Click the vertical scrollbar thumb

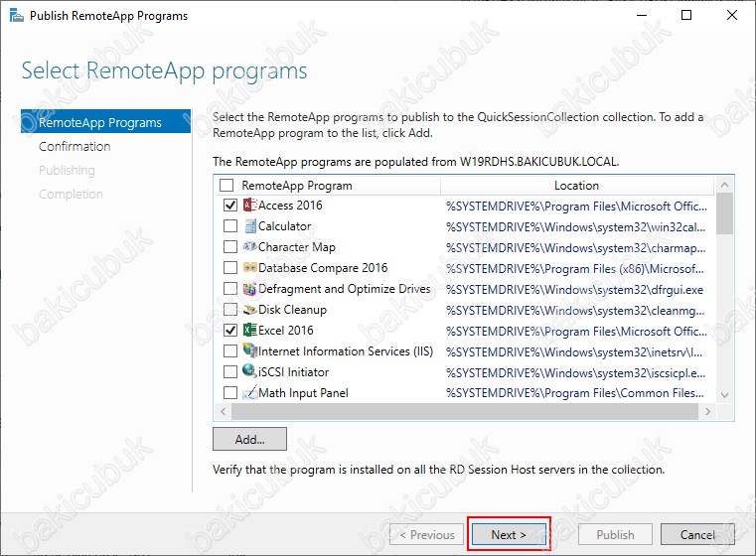724,213
